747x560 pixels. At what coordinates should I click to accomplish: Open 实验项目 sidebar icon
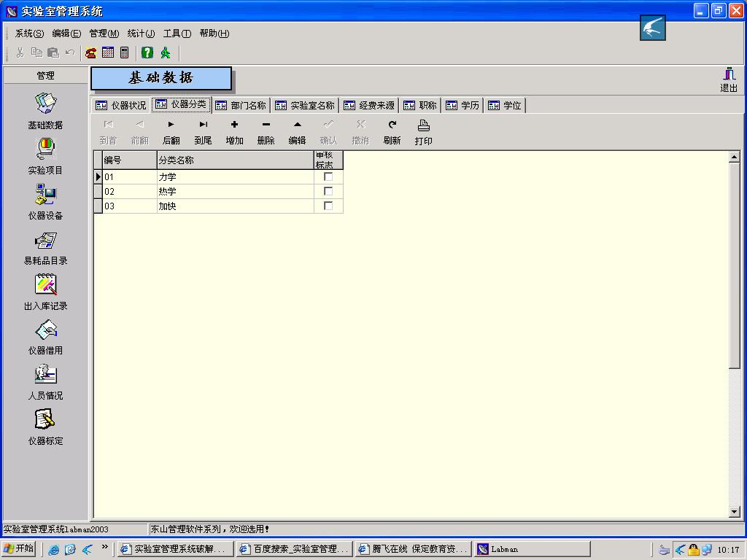(45, 149)
